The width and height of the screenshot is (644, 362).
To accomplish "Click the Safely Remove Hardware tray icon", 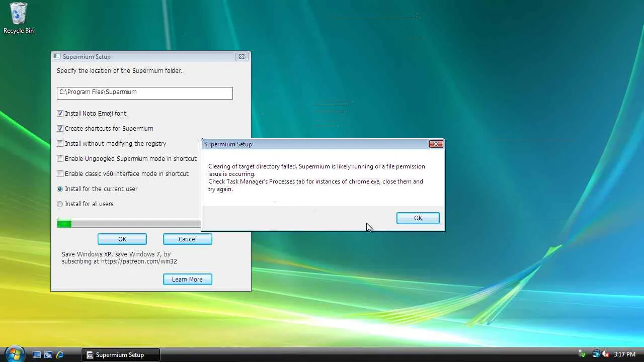I will pyautogui.click(x=582, y=354).
